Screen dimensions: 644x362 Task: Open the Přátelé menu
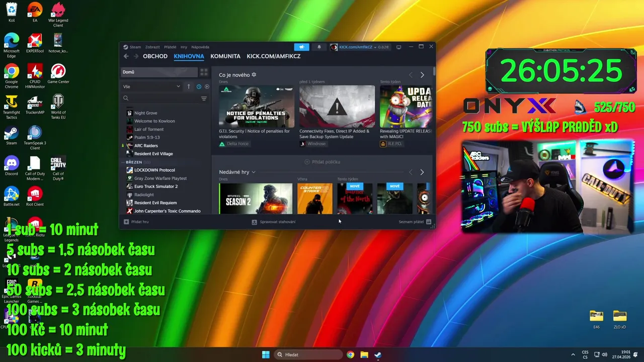point(170,47)
